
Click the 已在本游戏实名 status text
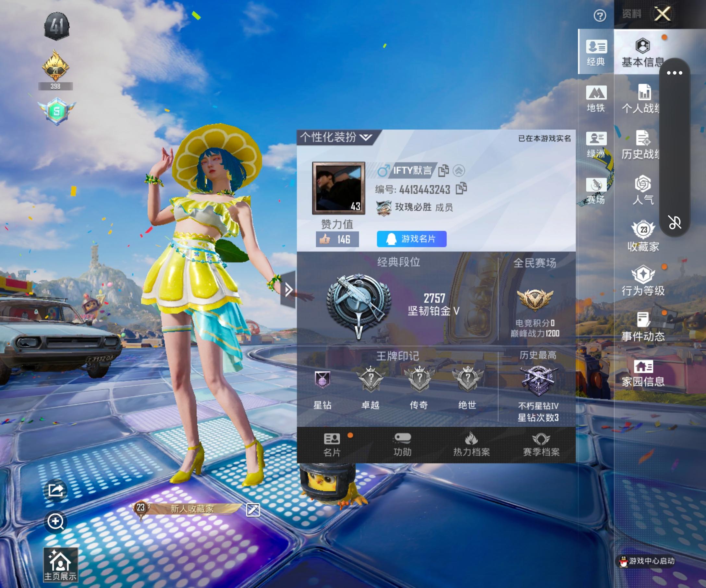click(545, 139)
